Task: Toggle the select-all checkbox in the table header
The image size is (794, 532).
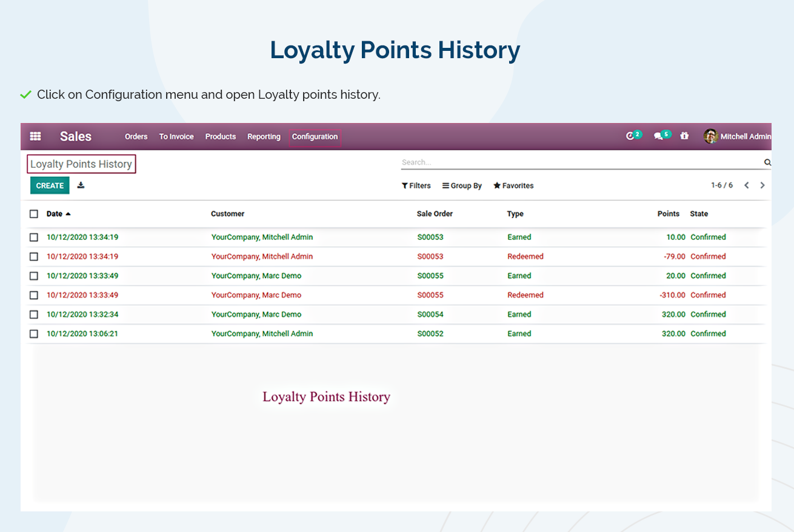Action: coord(34,214)
